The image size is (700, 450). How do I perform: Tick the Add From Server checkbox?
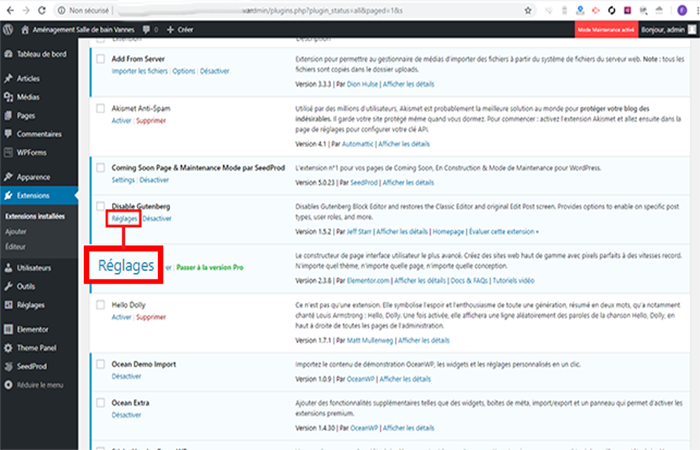coord(101,59)
